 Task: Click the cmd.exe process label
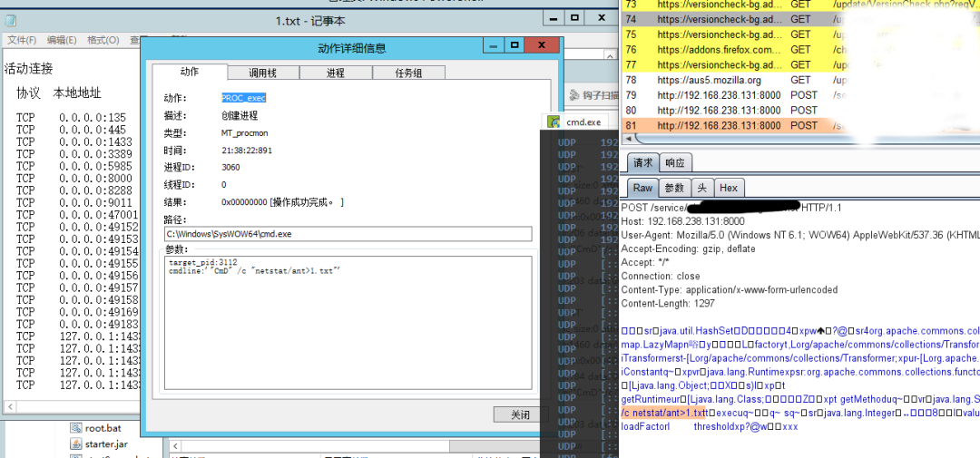pyautogui.click(x=583, y=122)
